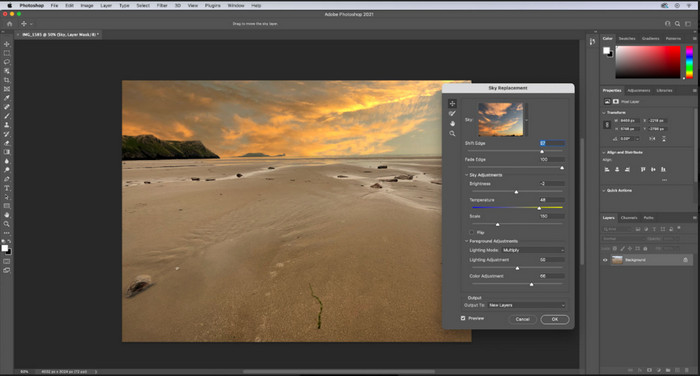This screenshot has width=700, height=376.
Task: Switch to the Adjustments tab
Action: point(639,91)
